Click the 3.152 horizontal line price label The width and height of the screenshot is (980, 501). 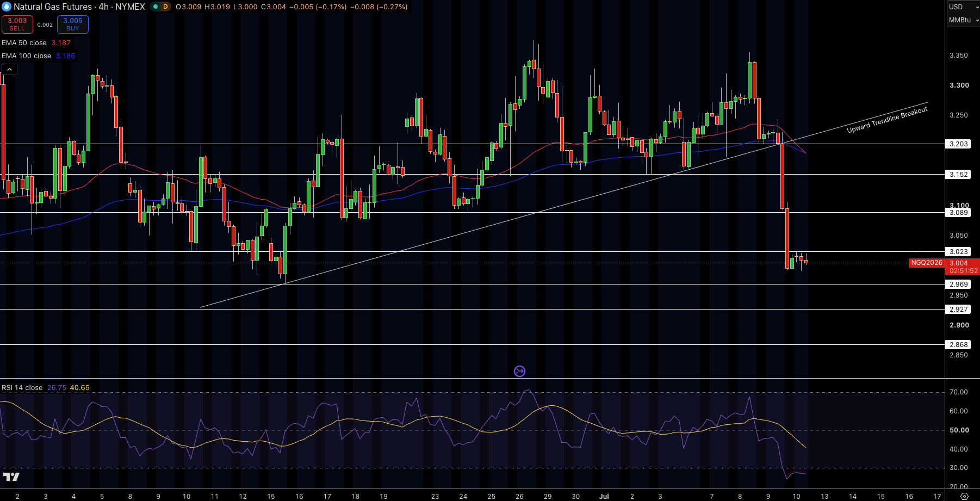click(959, 175)
